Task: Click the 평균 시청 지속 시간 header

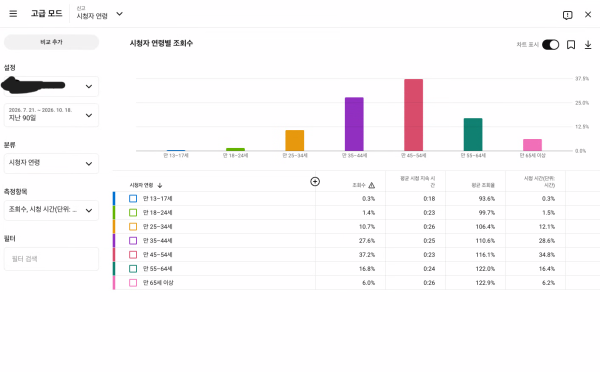Action: click(417, 182)
